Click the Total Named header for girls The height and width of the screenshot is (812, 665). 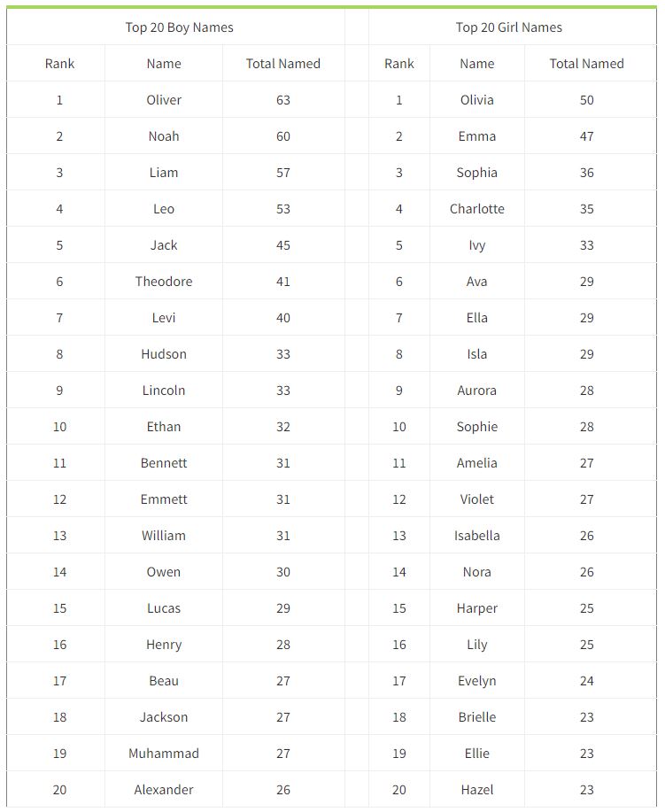tap(587, 64)
